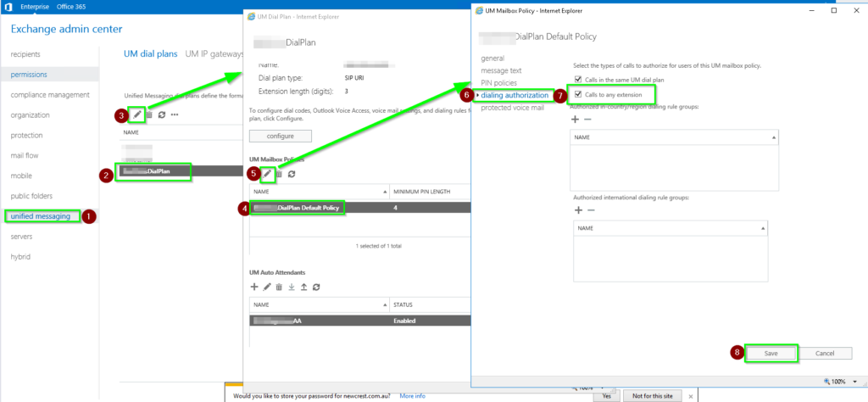Add a new UM auto attendant
868x402 pixels.
(254, 287)
